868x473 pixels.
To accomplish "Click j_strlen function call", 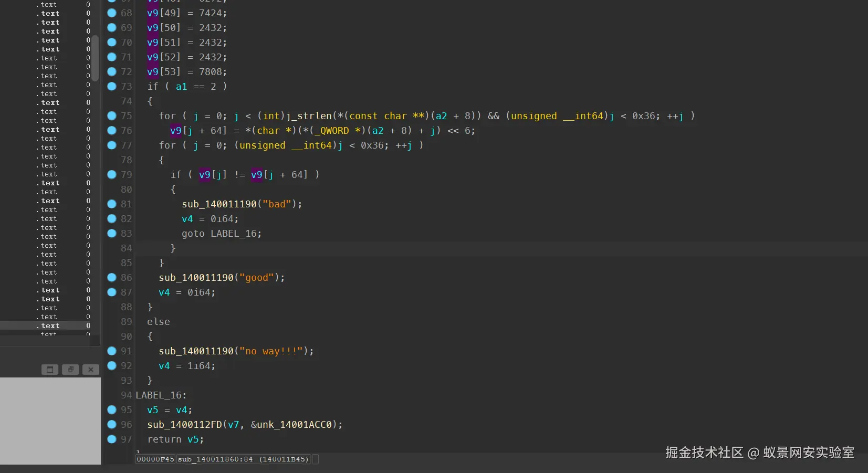I will tap(308, 115).
